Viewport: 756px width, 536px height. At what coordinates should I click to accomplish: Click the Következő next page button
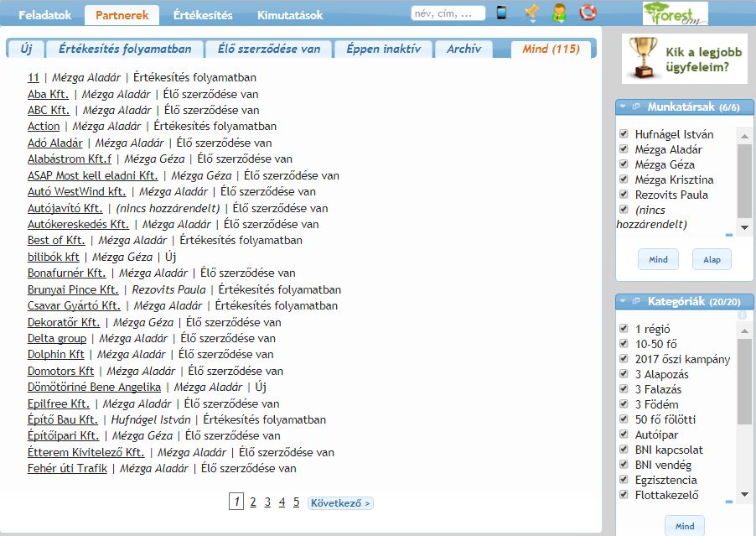[340, 503]
